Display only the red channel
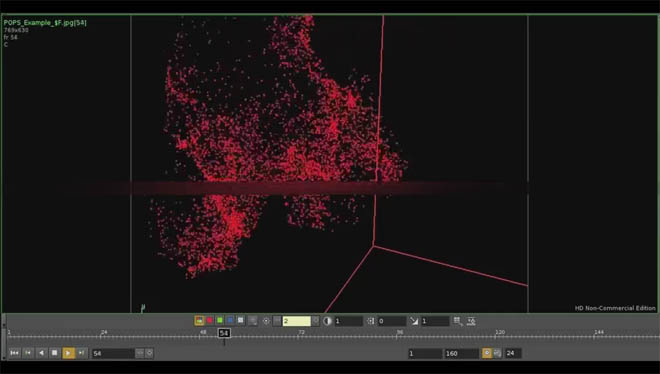The width and height of the screenshot is (660, 374). [x=210, y=321]
